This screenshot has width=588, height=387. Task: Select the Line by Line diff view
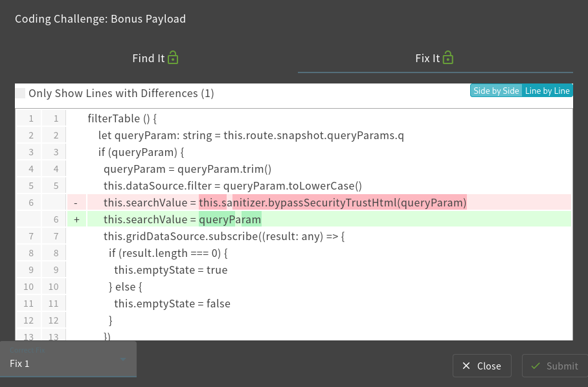(547, 91)
